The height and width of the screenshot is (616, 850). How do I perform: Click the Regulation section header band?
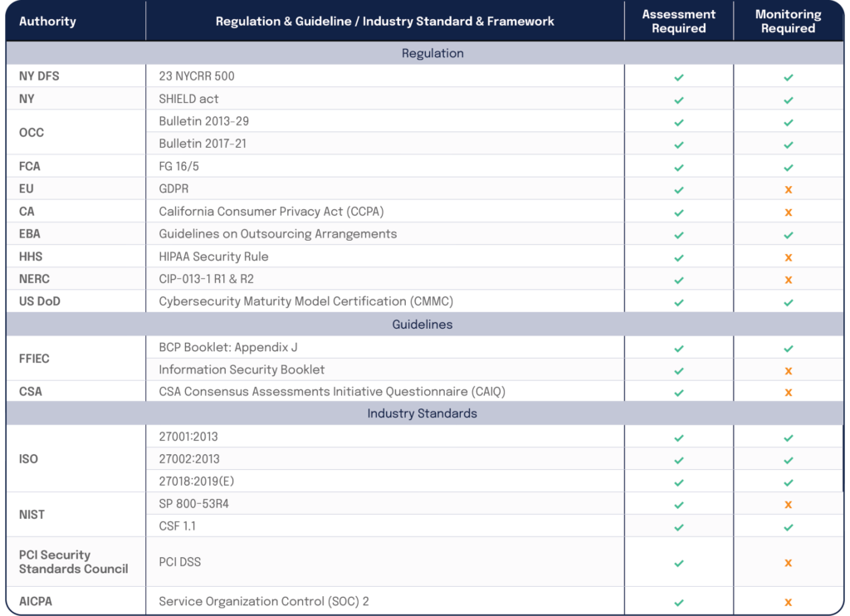432,53
